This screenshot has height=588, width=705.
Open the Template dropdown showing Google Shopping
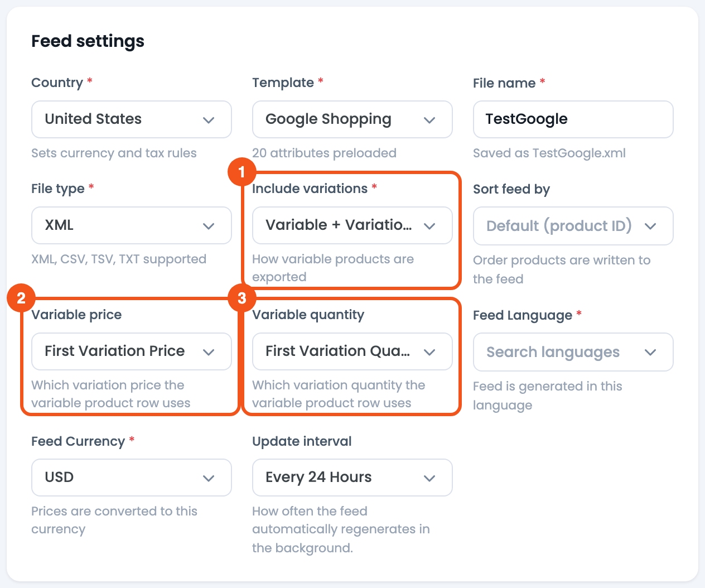point(352,119)
